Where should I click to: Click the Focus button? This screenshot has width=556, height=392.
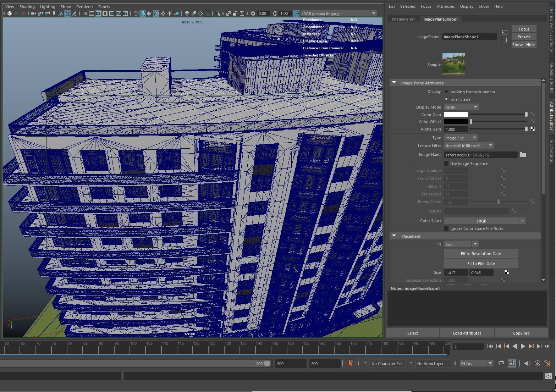[524, 29]
